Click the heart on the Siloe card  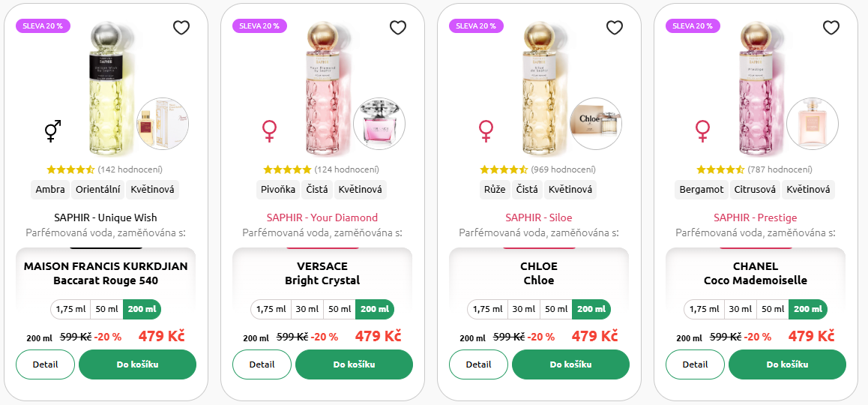click(x=615, y=28)
